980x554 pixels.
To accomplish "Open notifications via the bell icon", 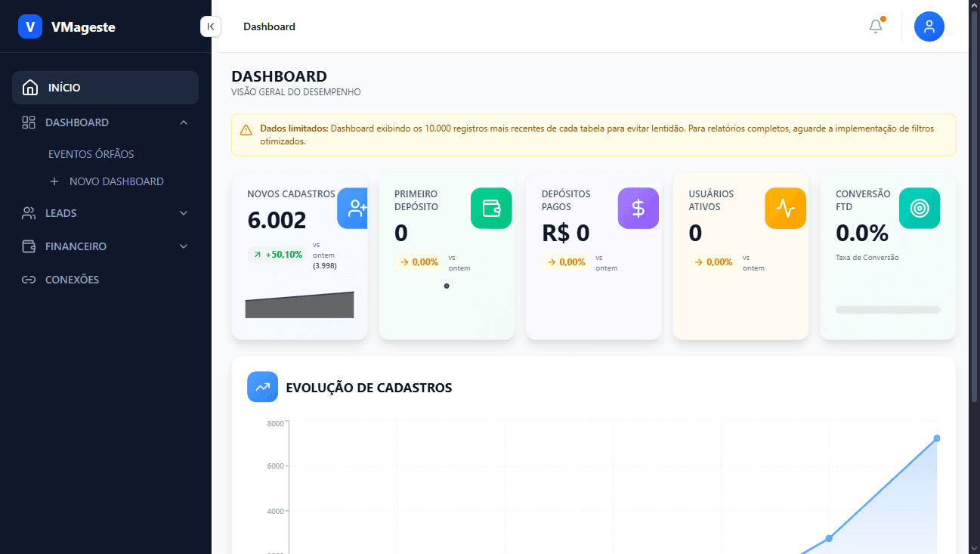I will point(875,26).
